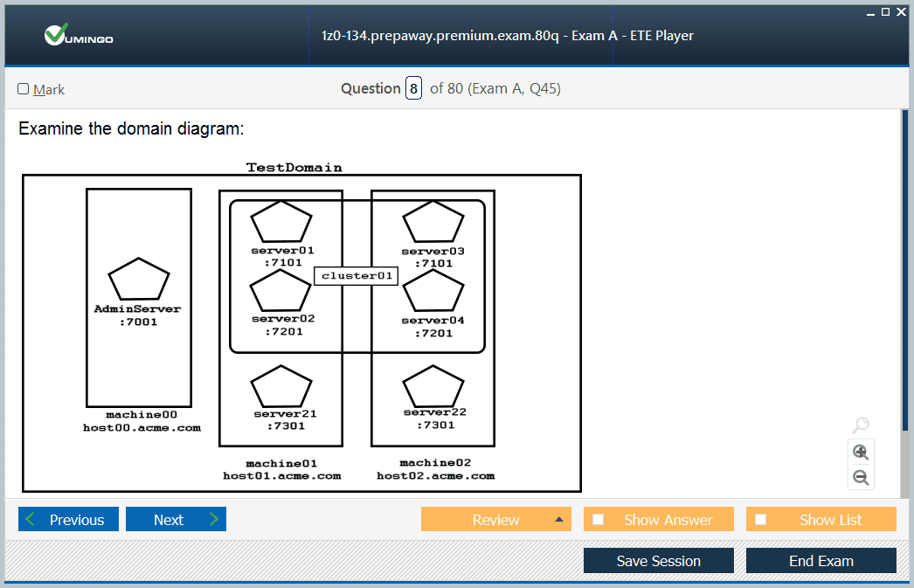Click the server04 pentagon in diagram
This screenshot has width=914, height=588.
[x=433, y=291]
